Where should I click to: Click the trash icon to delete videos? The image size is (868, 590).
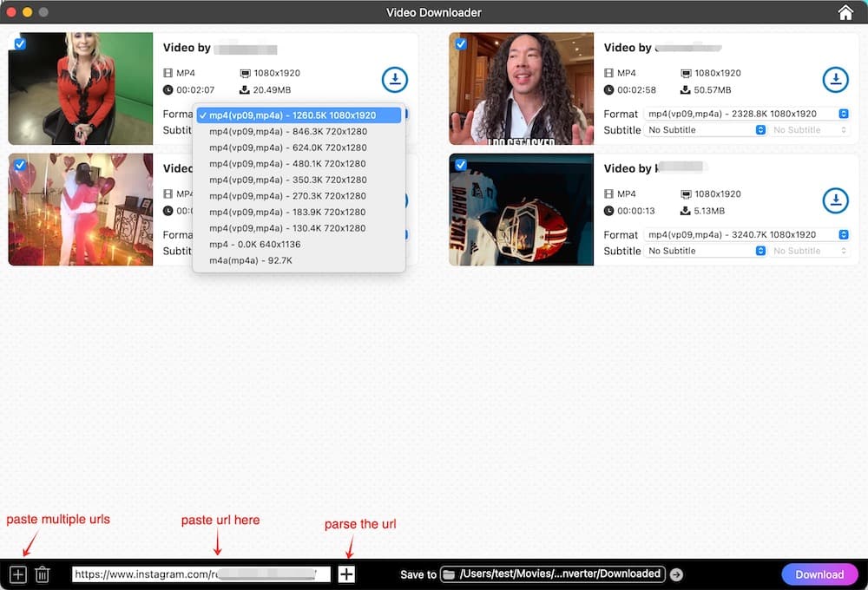pyautogui.click(x=43, y=574)
